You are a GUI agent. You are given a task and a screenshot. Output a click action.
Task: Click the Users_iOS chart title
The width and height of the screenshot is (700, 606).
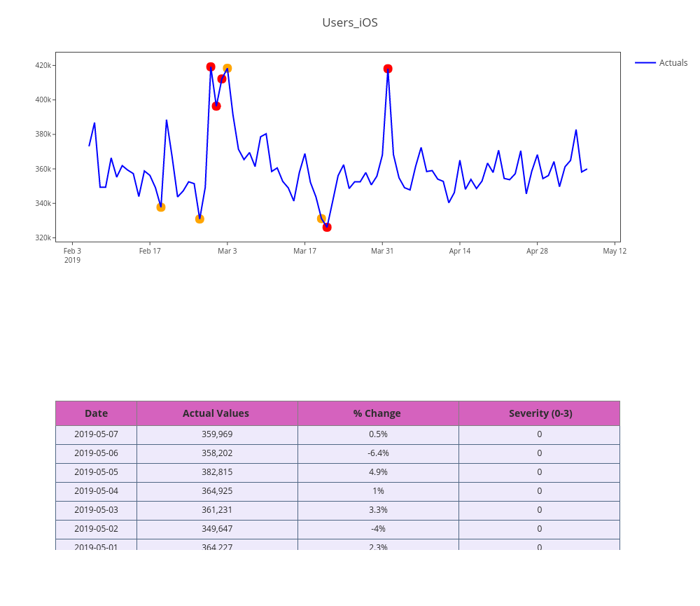(349, 22)
